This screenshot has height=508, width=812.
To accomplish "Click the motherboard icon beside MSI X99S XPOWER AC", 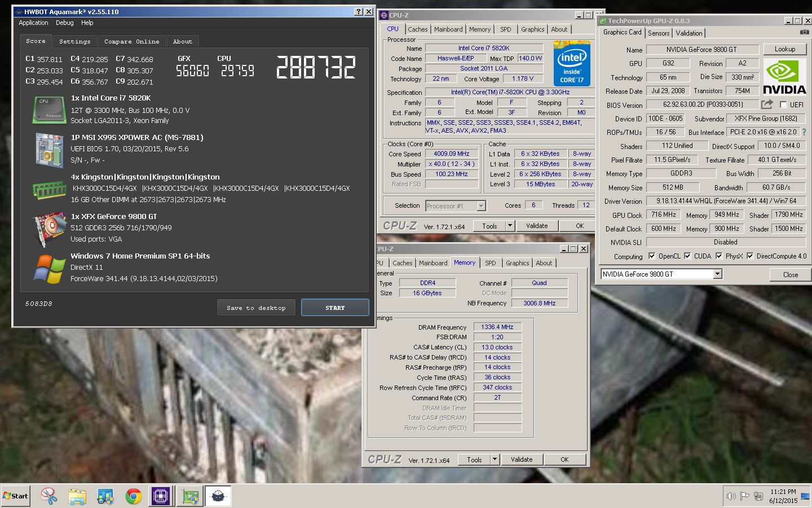I will coord(49,150).
